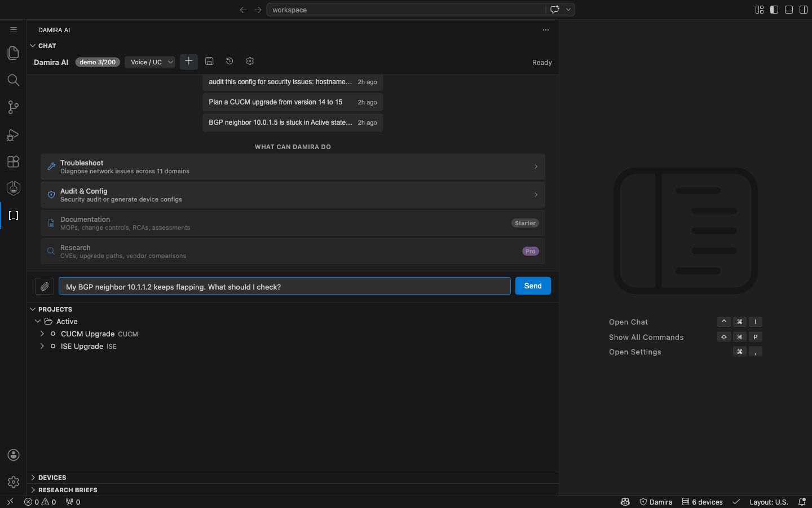Screen dimensions: 812x508
Task: Click Show All Commands hint
Action: [x=646, y=337]
